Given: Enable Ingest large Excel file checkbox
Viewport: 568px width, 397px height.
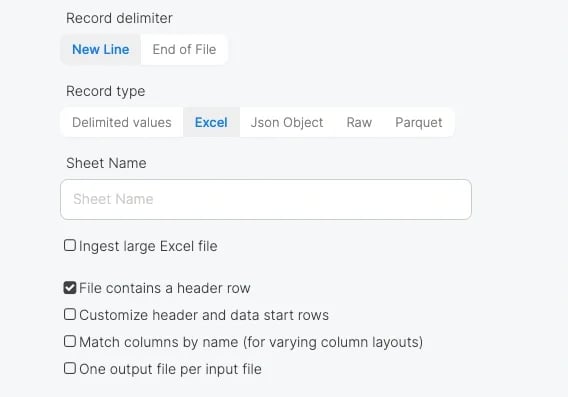Looking at the screenshot, I should 70,245.
